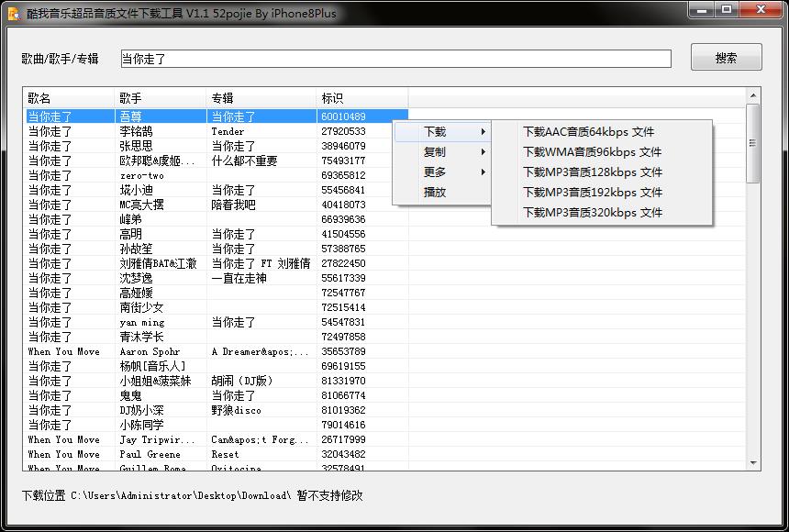
Task: Close the download tool window
Action: coord(761,9)
